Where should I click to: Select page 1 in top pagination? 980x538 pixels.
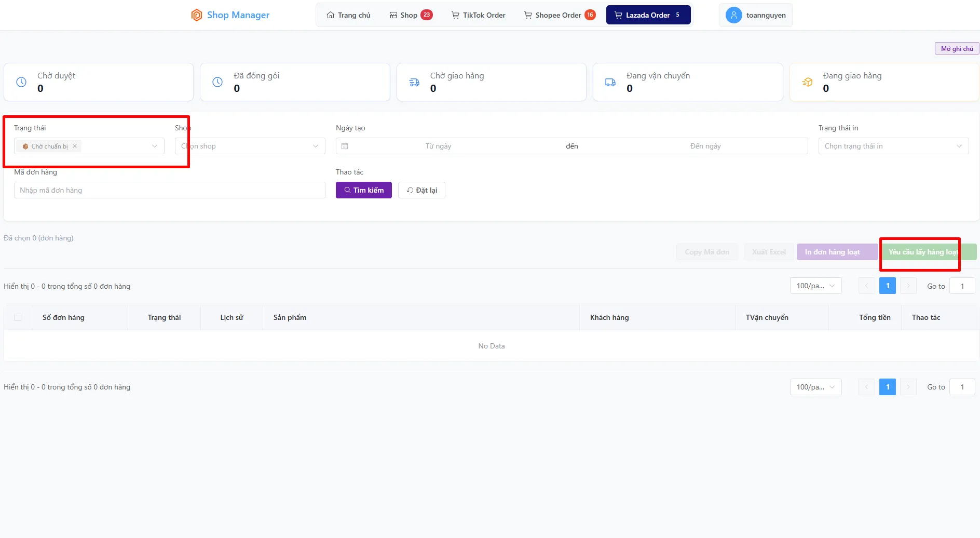point(888,286)
